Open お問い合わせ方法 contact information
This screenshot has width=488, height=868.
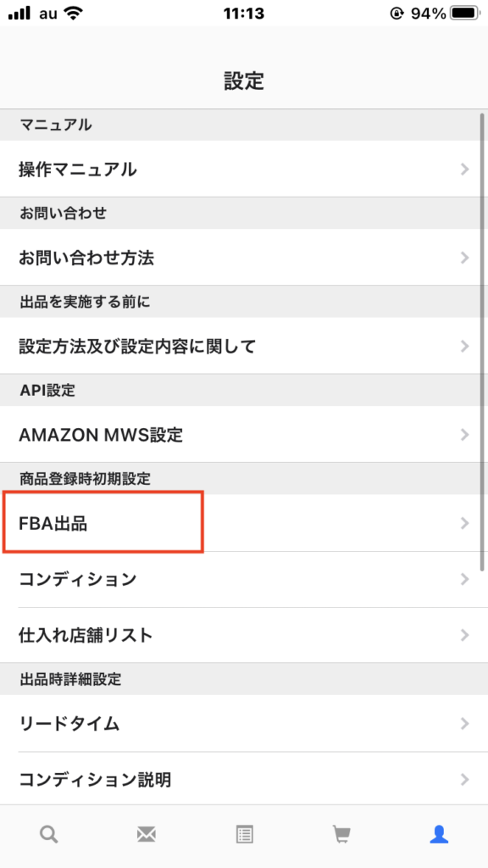(x=89, y=258)
